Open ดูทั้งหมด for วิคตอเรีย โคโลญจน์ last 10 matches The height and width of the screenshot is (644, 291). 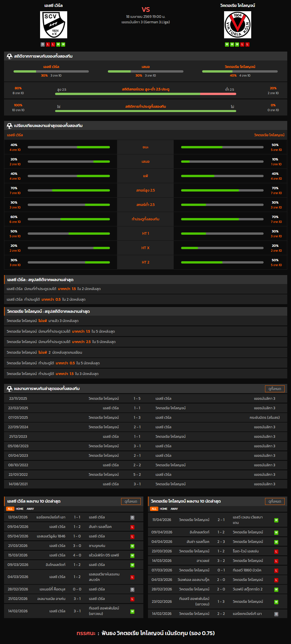click(x=275, y=501)
